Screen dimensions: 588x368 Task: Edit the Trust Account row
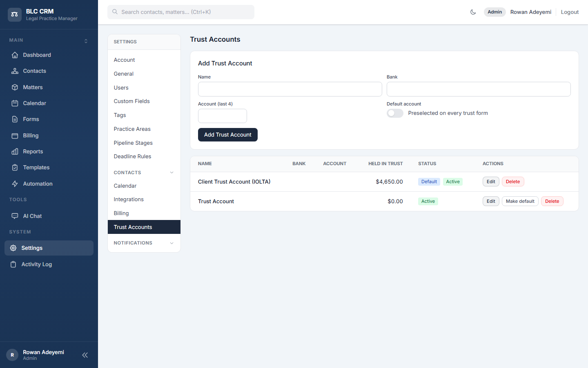491,202
